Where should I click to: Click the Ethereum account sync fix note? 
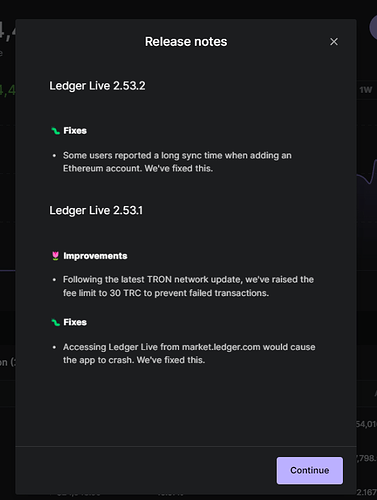pos(177,162)
